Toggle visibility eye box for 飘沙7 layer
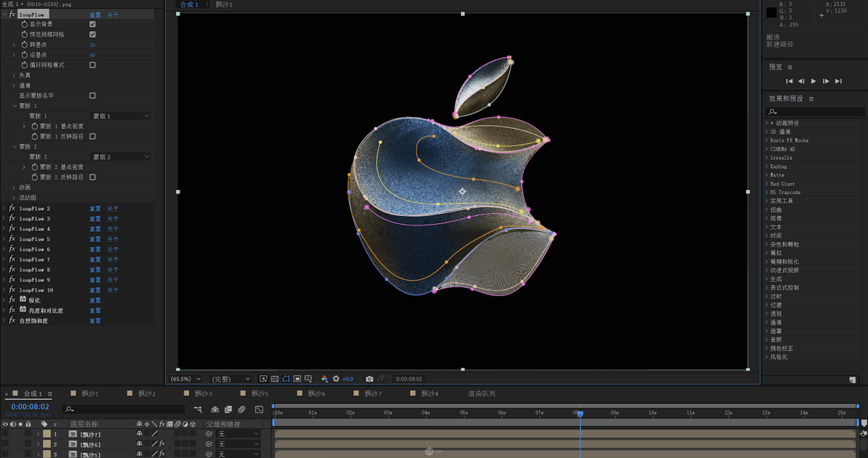 (x=5, y=434)
